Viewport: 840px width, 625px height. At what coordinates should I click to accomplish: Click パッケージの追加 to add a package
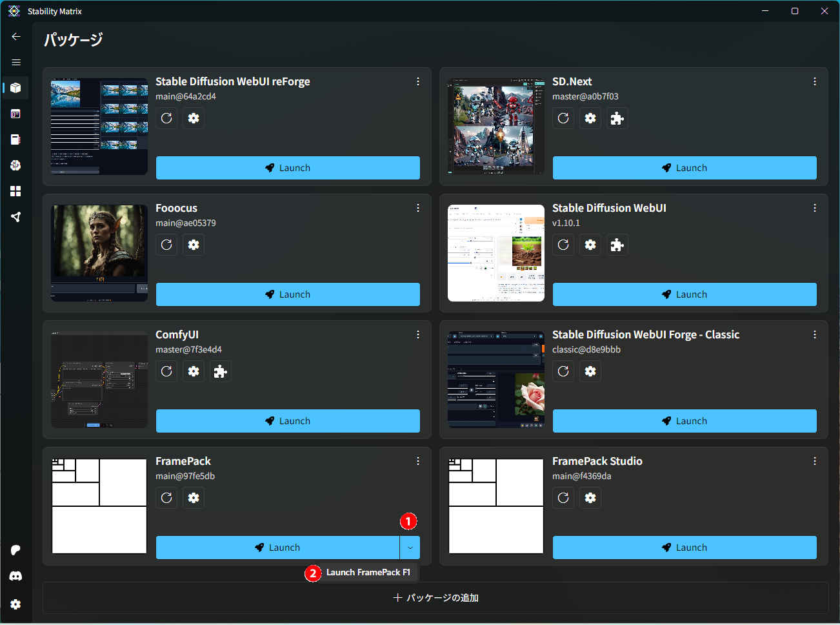tap(435, 598)
